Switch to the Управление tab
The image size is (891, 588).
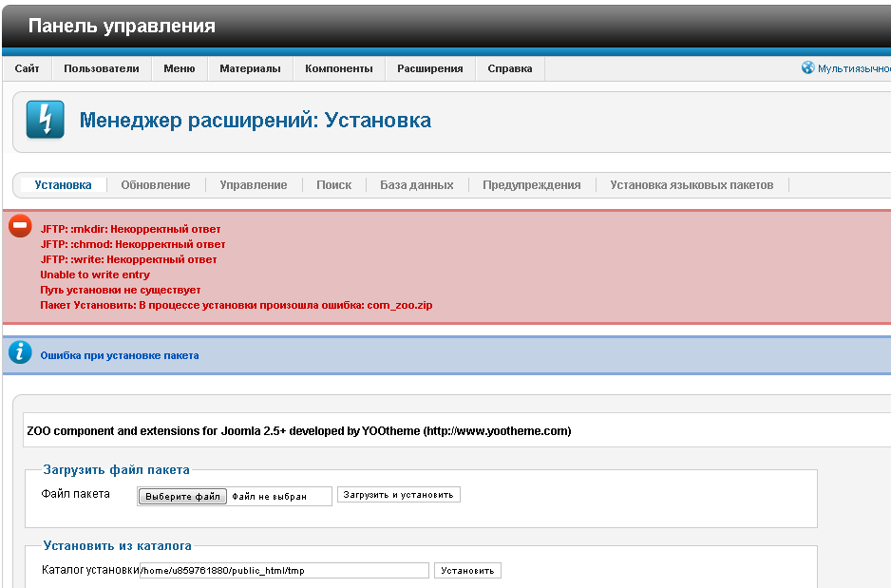point(254,185)
